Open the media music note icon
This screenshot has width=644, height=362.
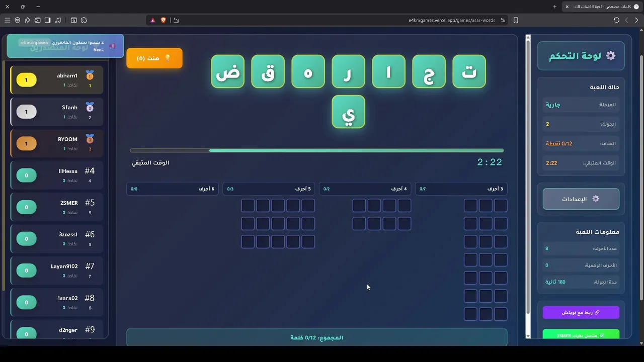(58, 20)
